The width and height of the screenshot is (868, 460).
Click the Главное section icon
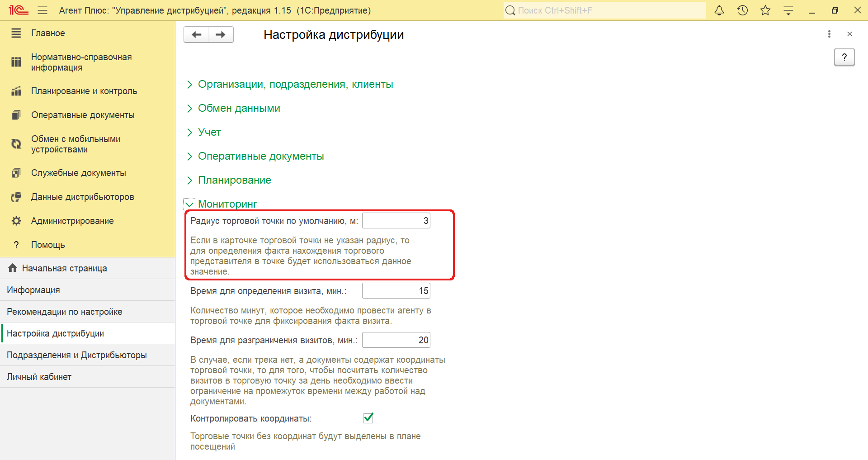[x=16, y=33]
